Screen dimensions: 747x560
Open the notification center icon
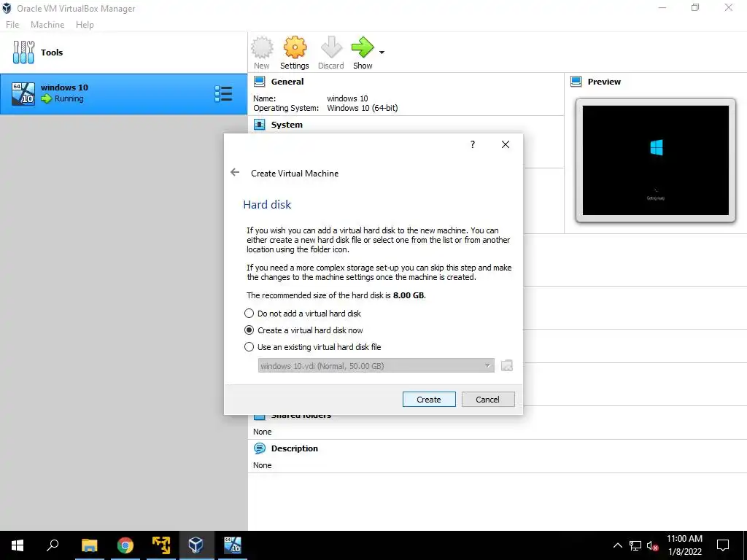click(x=723, y=545)
